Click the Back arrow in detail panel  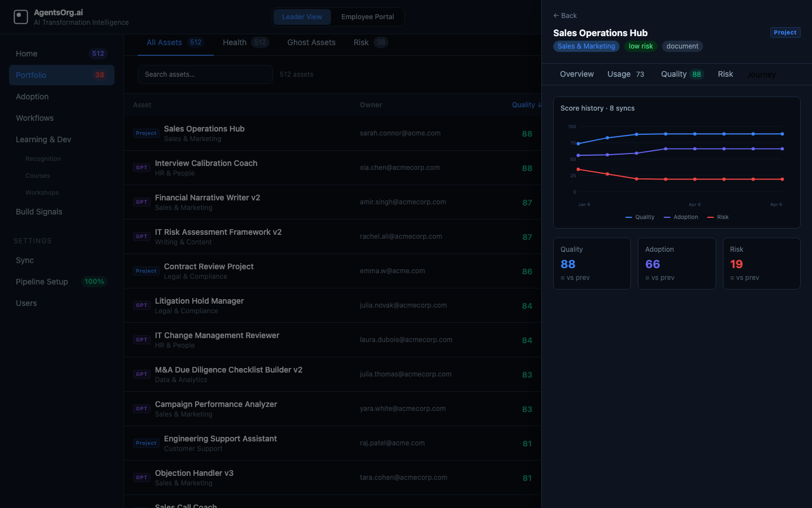[x=565, y=16]
